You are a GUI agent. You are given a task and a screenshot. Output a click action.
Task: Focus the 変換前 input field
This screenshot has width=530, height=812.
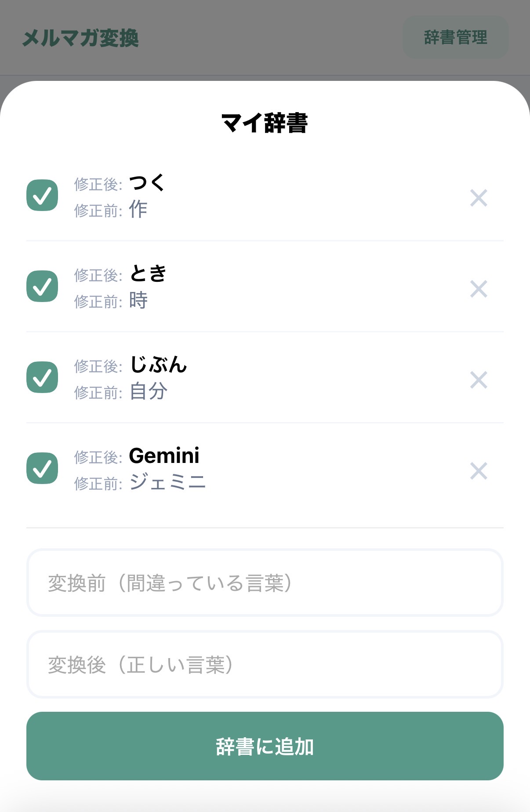point(265,583)
